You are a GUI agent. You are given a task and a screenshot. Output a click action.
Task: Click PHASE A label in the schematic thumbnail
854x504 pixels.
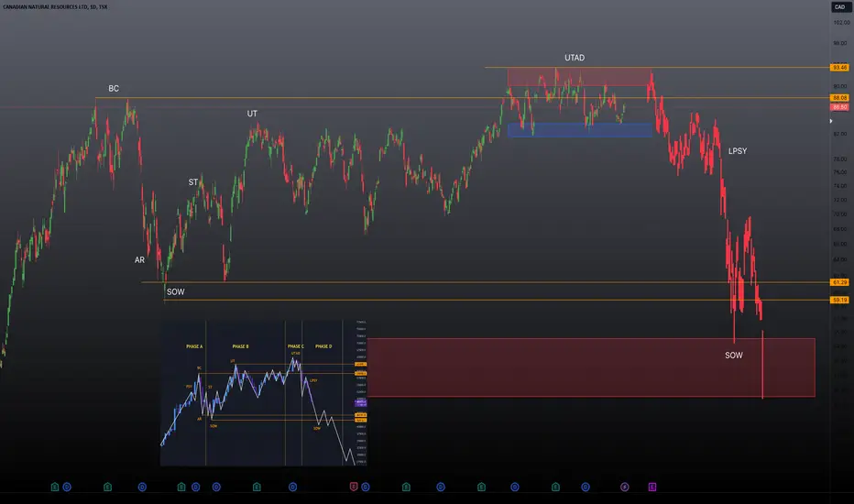194,346
